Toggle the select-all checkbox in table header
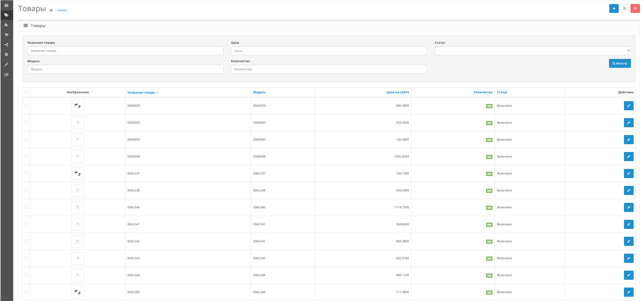644x301 pixels. click(26, 92)
